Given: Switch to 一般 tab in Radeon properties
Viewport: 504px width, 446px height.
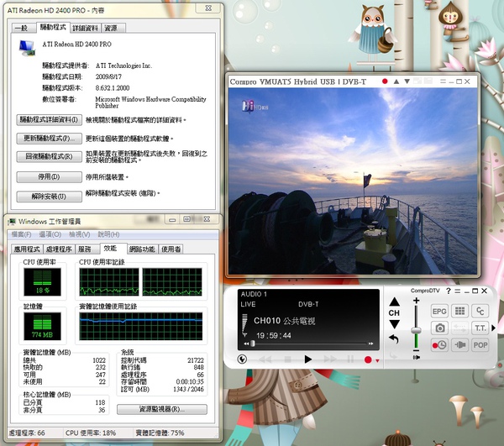Looking at the screenshot, I should (x=22, y=28).
